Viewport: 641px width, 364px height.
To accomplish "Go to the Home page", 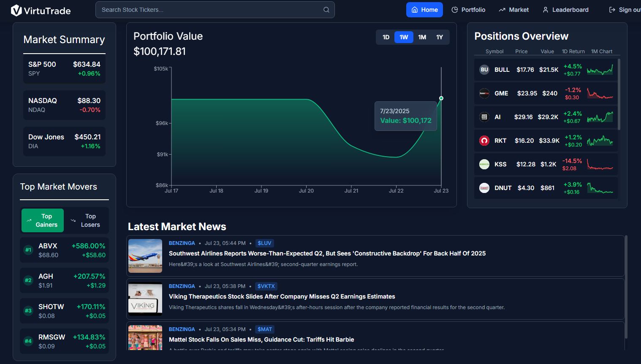I will click(x=424, y=10).
